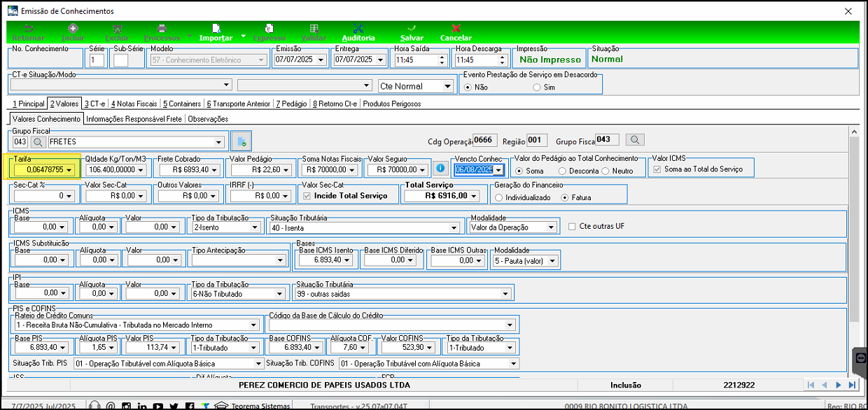
Task: Click the Salvar toolbar icon
Action: pos(412,29)
